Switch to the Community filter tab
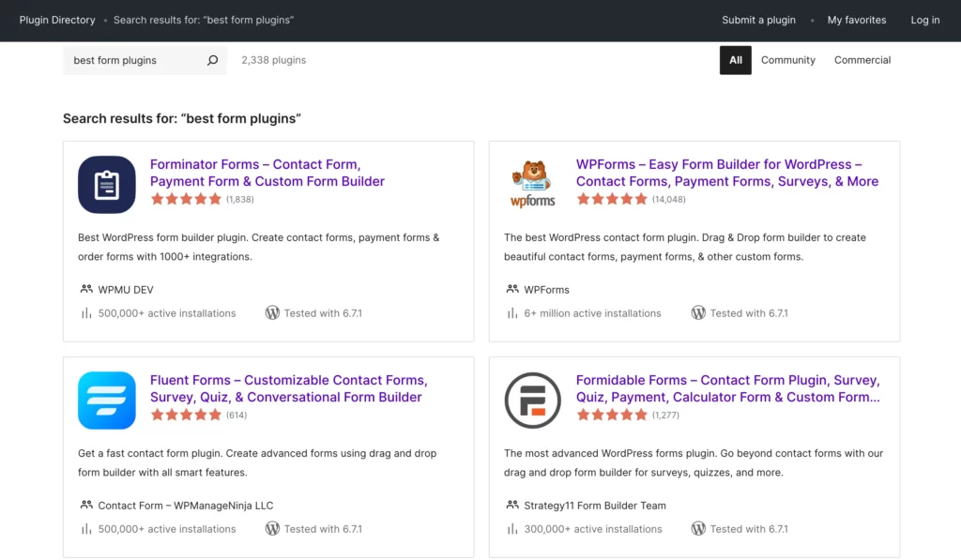 click(x=788, y=60)
